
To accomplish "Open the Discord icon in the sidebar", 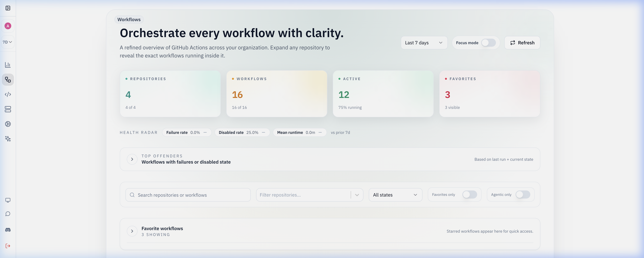I will point(8,229).
